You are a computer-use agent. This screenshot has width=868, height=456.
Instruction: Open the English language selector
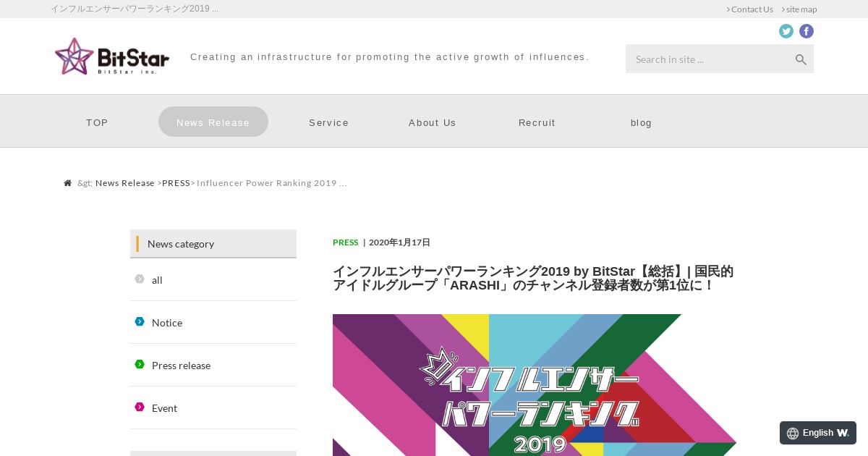(818, 433)
